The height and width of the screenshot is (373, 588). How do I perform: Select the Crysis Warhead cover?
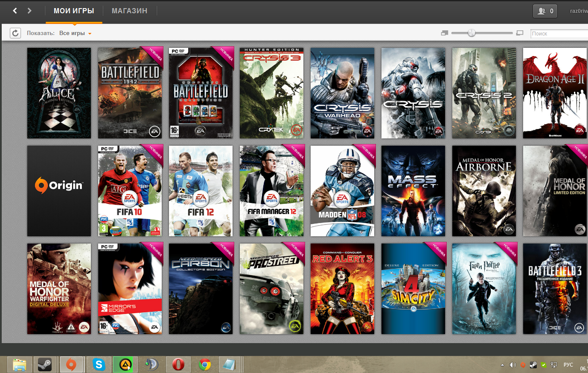[x=342, y=93]
